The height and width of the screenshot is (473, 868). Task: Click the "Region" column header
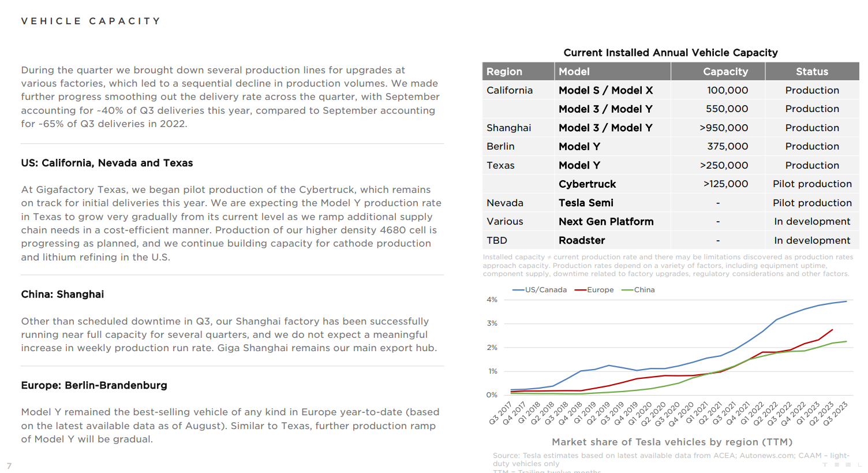click(504, 72)
